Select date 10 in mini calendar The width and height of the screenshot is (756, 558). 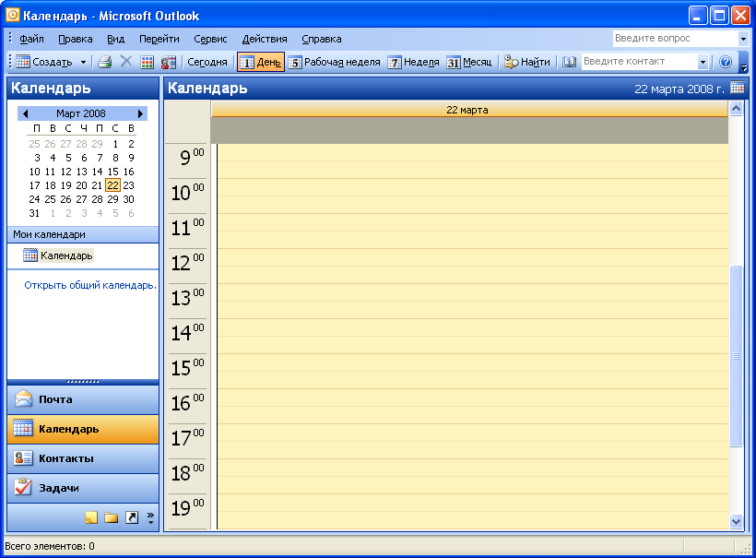35,172
